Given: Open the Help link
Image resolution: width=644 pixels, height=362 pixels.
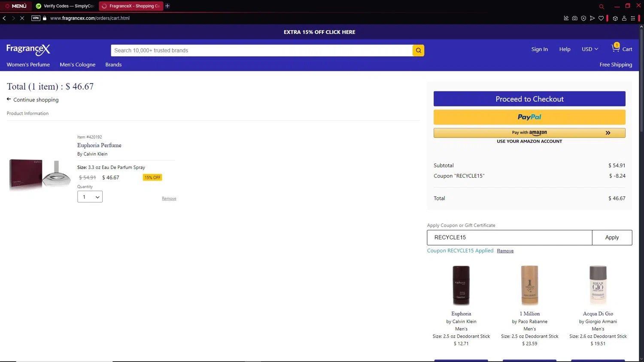Looking at the screenshot, I should pyautogui.click(x=565, y=49).
